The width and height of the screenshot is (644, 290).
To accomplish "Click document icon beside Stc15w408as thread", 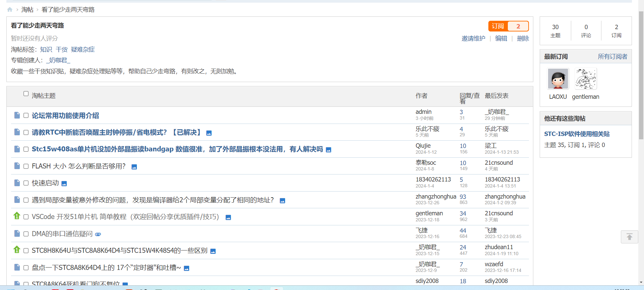I will tap(17, 149).
